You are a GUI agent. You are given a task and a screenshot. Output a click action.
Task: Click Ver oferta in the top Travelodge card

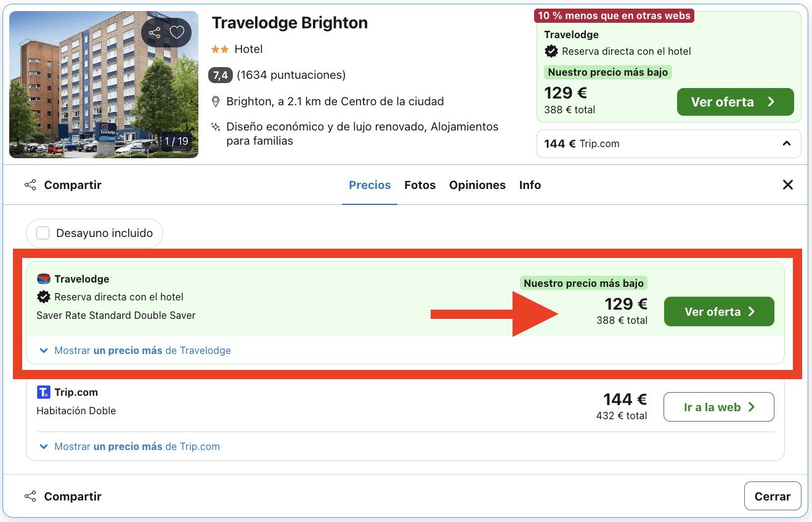click(736, 102)
